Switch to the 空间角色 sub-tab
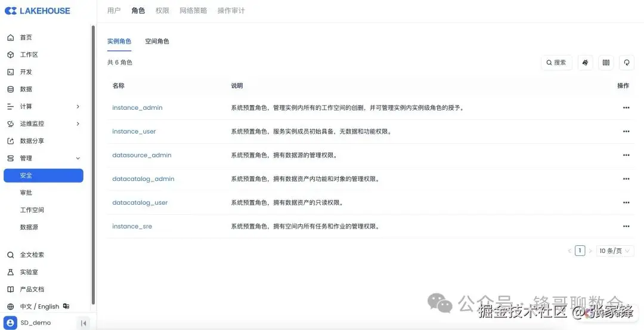The height and width of the screenshot is (330, 644). pos(157,41)
